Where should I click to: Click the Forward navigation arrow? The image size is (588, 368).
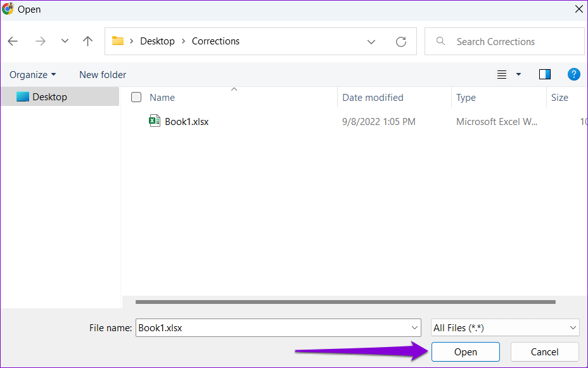pyautogui.click(x=41, y=41)
